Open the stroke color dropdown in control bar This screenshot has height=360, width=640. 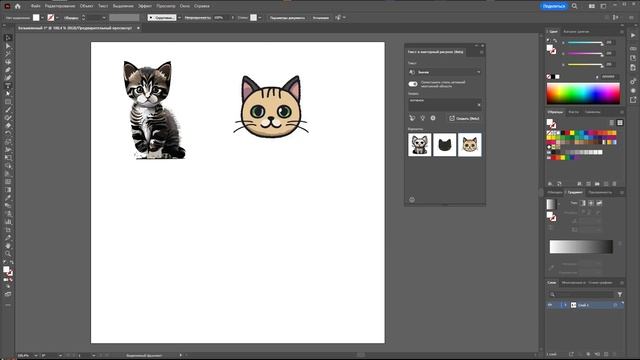(x=57, y=18)
